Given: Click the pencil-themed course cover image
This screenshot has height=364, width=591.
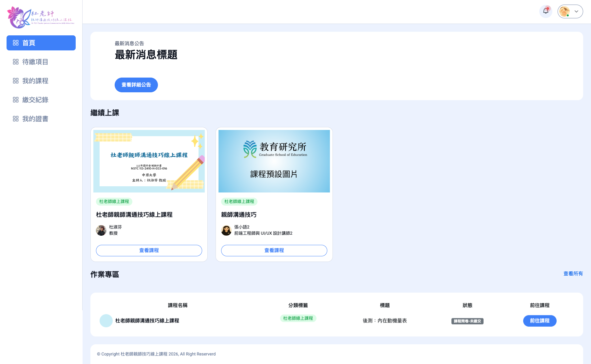Looking at the screenshot, I should (149, 161).
